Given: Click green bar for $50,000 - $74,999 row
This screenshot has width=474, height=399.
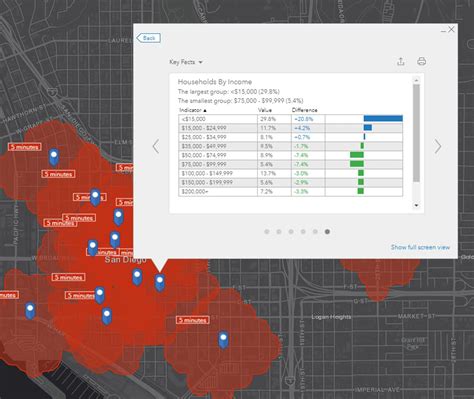Looking at the screenshot, I should point(357,155).
